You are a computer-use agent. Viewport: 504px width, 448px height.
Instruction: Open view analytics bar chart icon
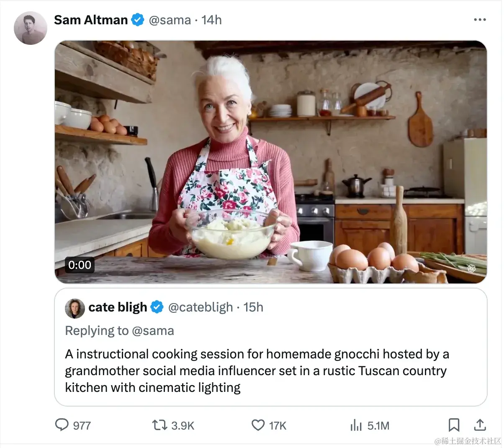pos(356,425)
